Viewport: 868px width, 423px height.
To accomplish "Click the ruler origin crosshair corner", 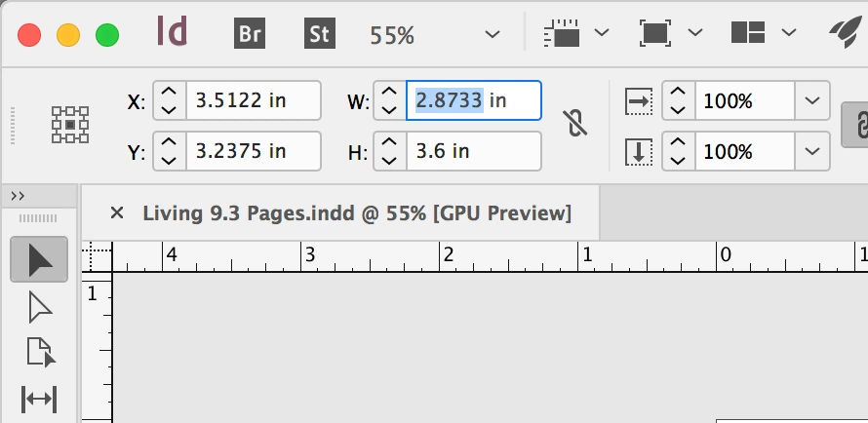I will 98,256.
